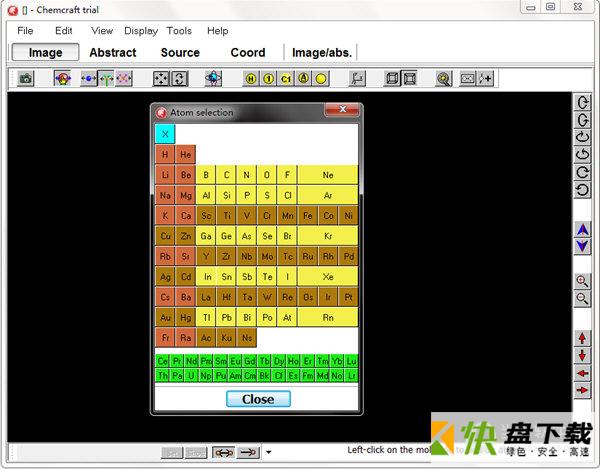Open the Help menu

tap(217, 31)
